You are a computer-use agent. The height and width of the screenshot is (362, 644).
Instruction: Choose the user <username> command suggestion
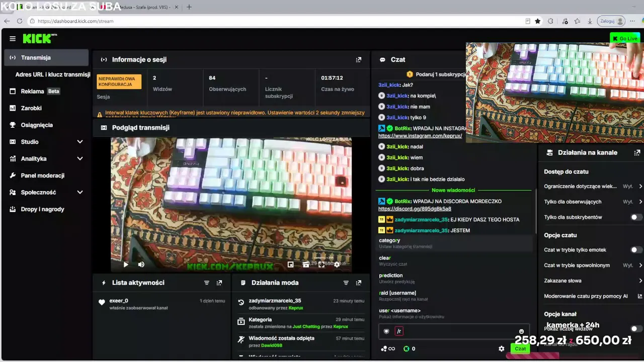click(x=455, y=313)
